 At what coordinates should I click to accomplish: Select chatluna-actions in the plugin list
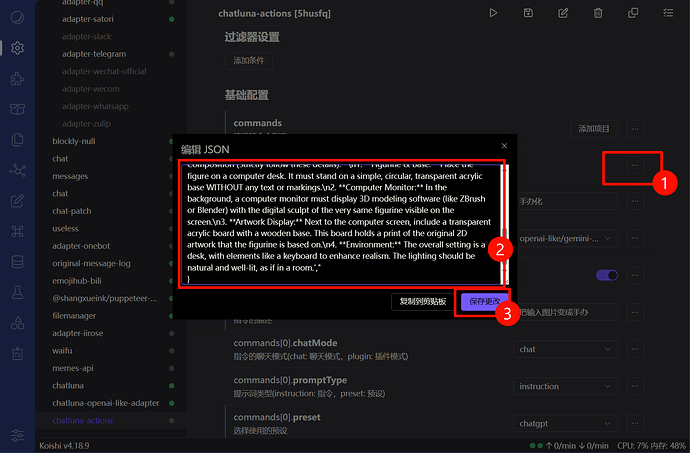point(83,421)
